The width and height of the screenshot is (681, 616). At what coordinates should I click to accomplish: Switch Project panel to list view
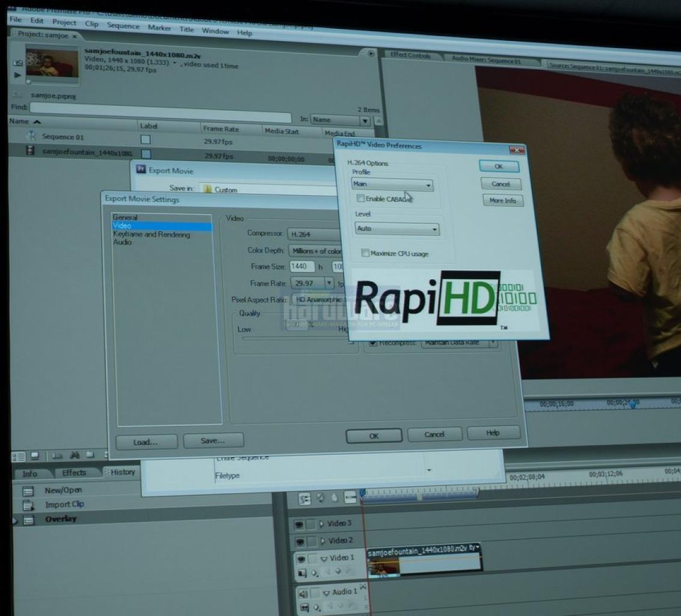tap(18, 457)
